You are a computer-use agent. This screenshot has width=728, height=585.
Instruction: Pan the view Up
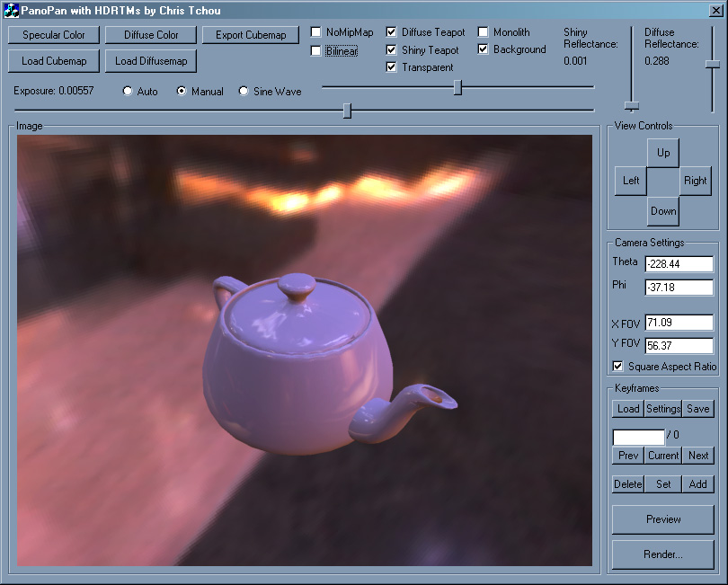(x=663, y=153)
